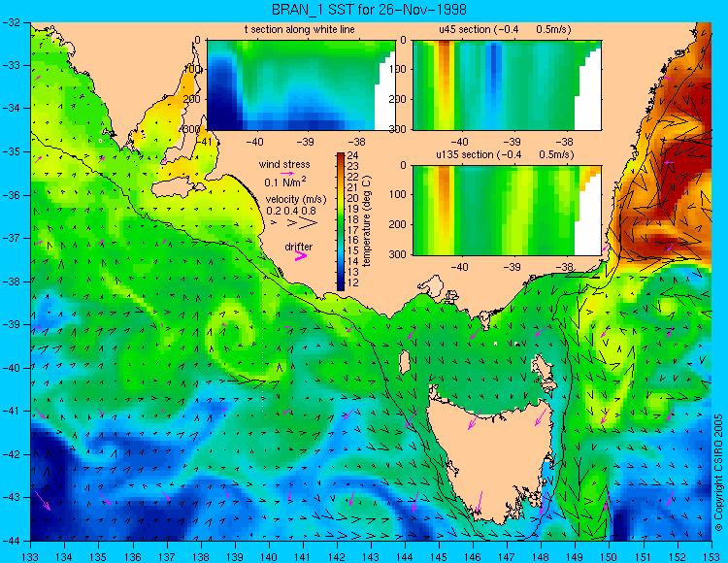Click longitude axis label 139

click(x=235, y=556)
